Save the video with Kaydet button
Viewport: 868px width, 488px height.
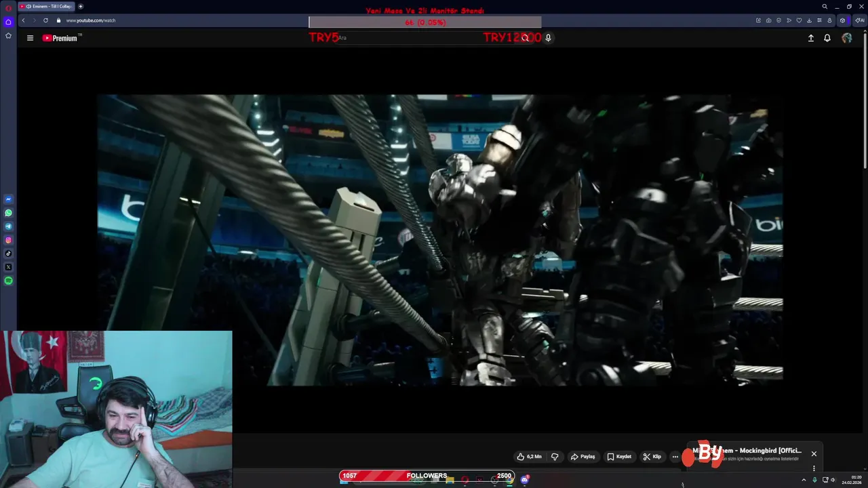[x=619, y=457]
